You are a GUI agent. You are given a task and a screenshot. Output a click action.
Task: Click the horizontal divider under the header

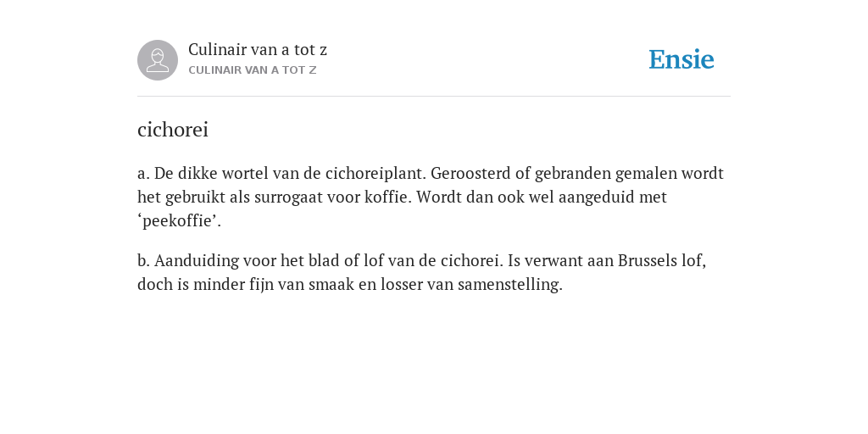click(x=434, y=97)
